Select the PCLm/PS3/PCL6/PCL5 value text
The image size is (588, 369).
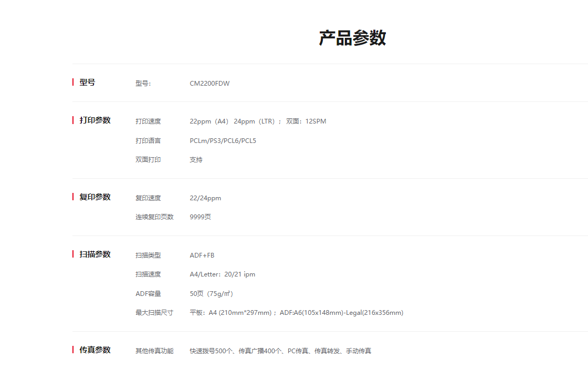pyautogui.click(x=223, y=141)
